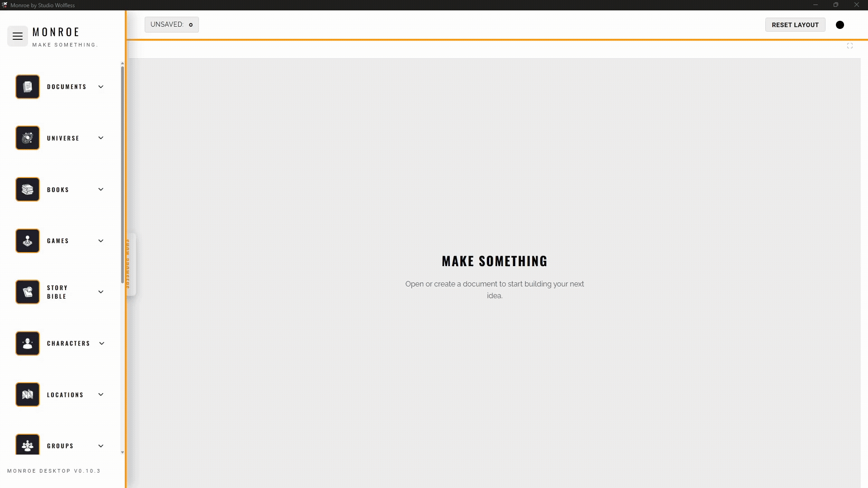The height and width of the screenshot is (488, 868).
Task: Click the vertical Show Browsers tab
Action: 130,264
